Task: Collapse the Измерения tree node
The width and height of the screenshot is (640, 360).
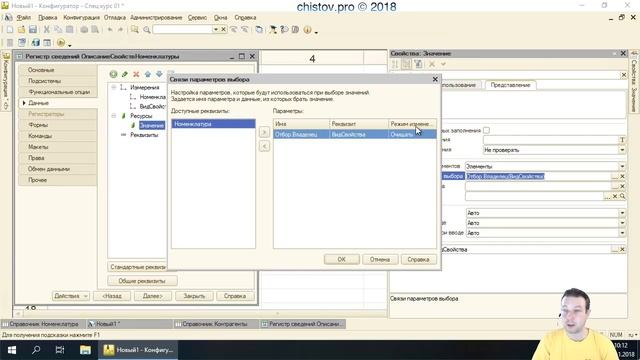Action: (114, 87)
